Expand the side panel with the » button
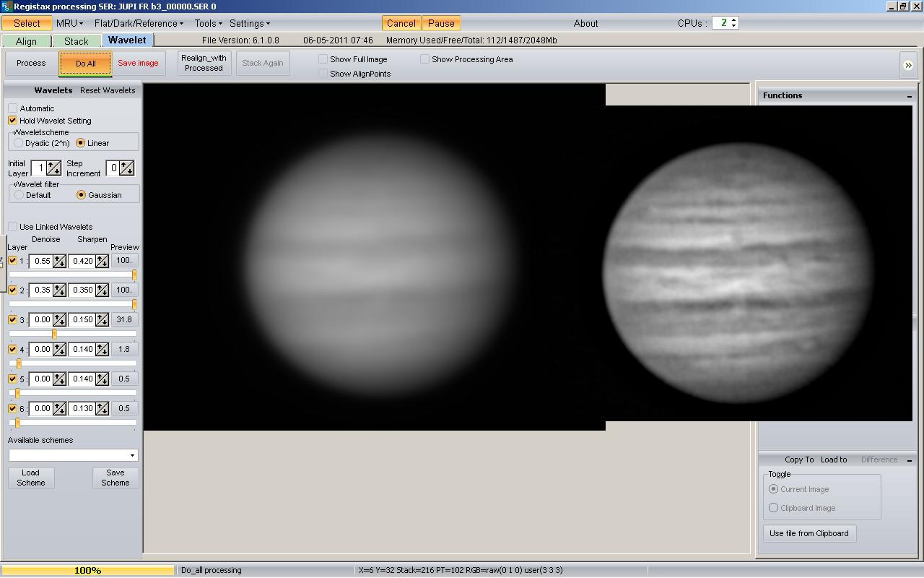The width and height of the screenshot is (924, 578). tap(908, 65)
